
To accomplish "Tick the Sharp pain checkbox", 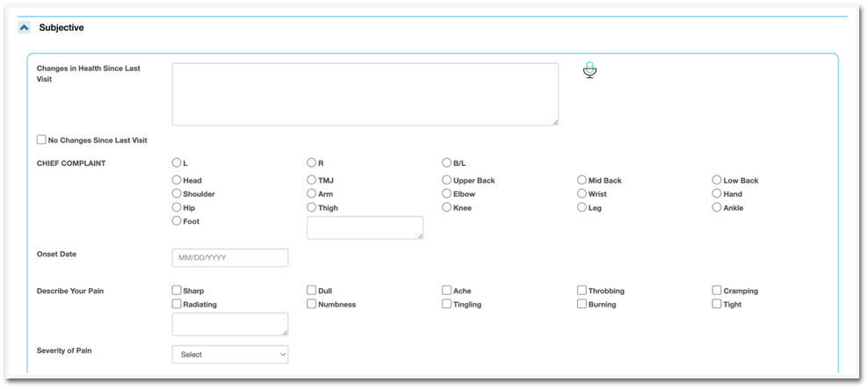I will click(x=177, y=291).
